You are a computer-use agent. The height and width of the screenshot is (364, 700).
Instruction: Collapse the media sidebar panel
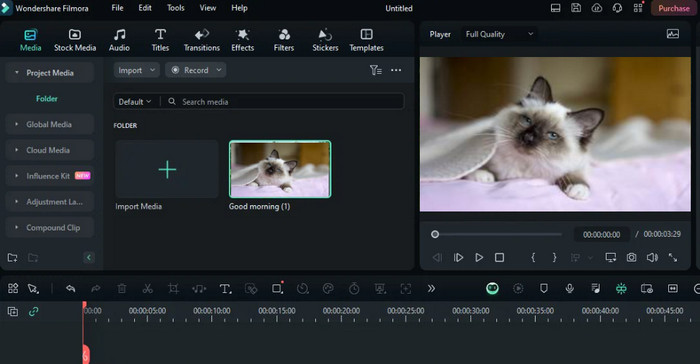coord(88,258)
